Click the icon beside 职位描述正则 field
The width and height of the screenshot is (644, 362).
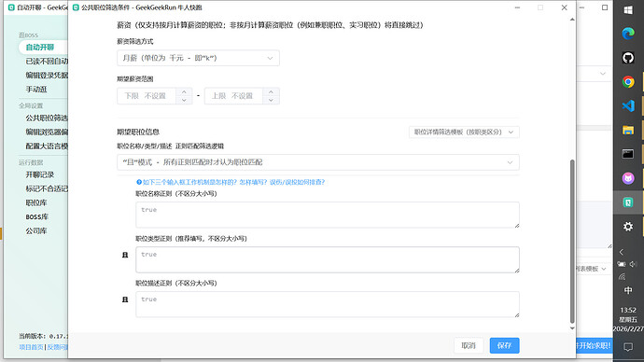tap(125, 299)
